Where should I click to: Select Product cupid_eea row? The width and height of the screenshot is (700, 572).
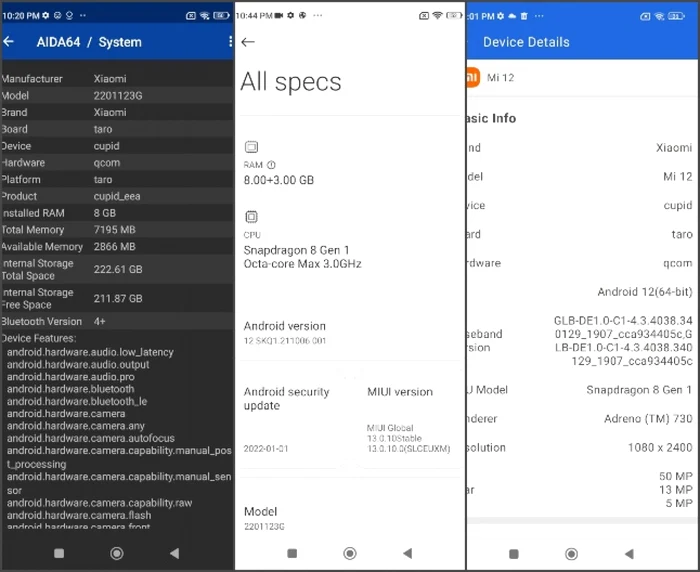pos(117,196)
